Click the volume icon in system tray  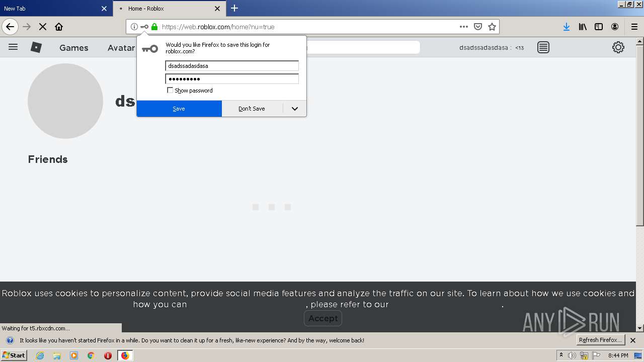[x=572, y=355]
